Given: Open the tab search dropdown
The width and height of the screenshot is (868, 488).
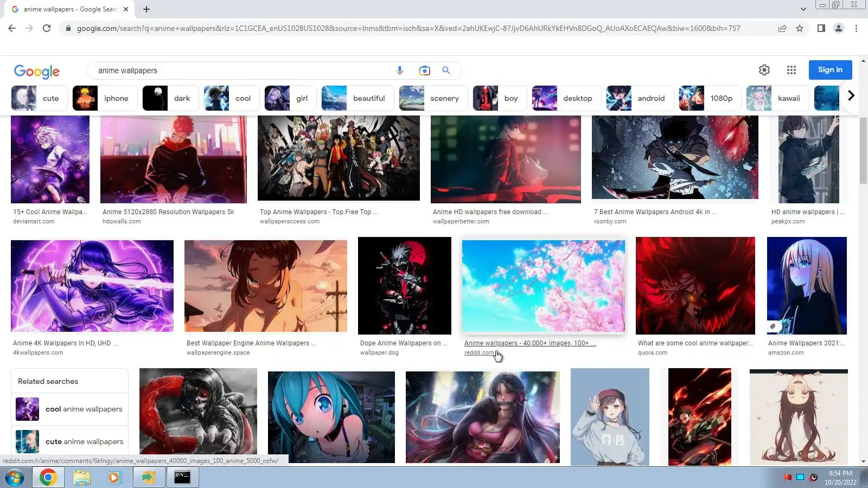Looking at the screenshot, I should click(x=803, y=9).
